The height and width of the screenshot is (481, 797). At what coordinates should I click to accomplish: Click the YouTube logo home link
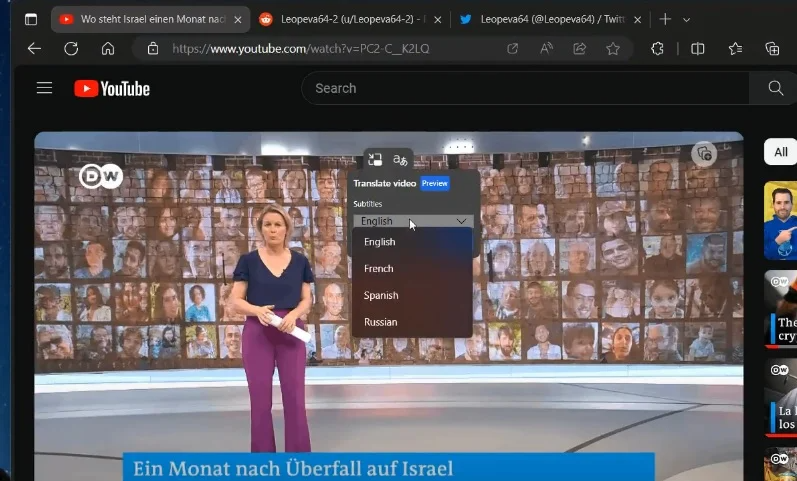click(112, 88)
